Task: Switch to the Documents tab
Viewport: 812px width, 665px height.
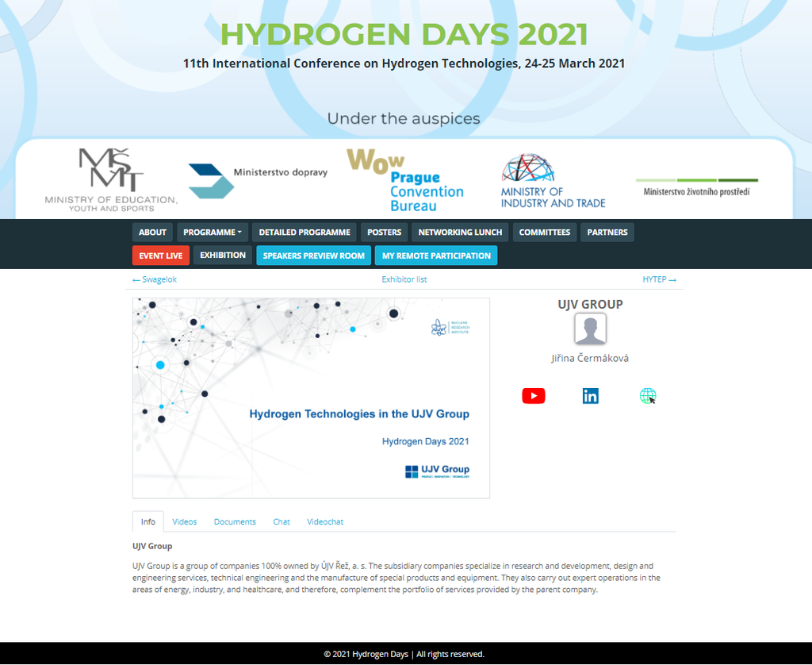Action: 235,521
